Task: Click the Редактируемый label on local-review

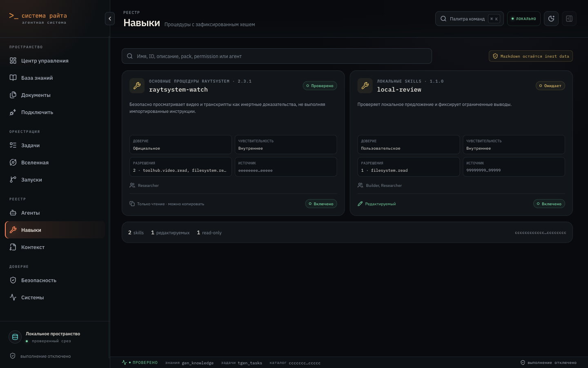Action: [380, 204]
